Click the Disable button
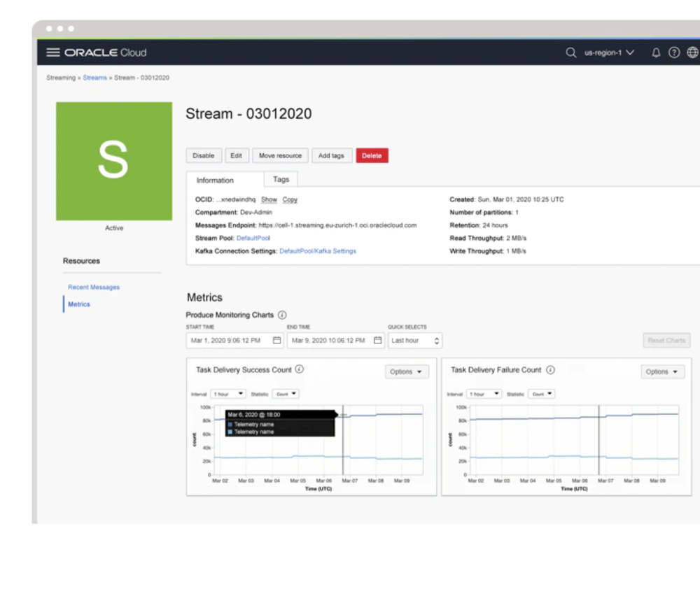 [x=204, y=156]
